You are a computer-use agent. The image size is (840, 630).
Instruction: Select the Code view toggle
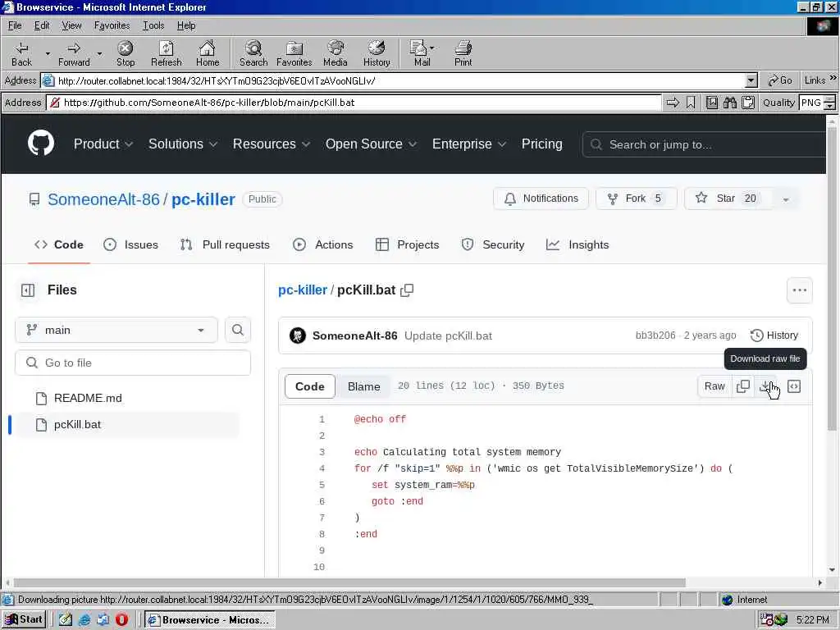click(x=309, y=386)
